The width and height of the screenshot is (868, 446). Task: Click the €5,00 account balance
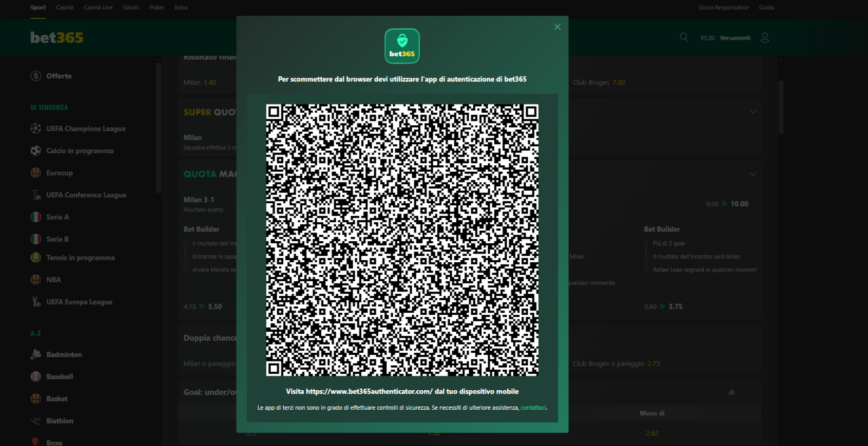click(x=707, y=38)
